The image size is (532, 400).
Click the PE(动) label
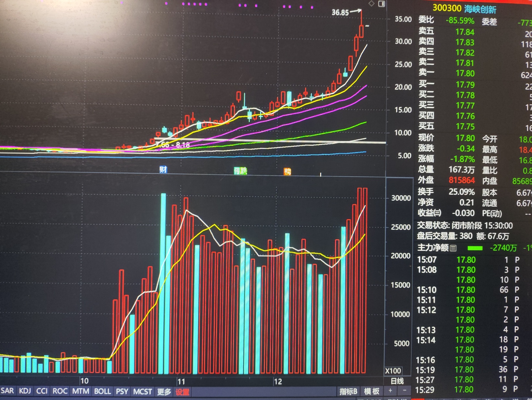click(492, 214)
